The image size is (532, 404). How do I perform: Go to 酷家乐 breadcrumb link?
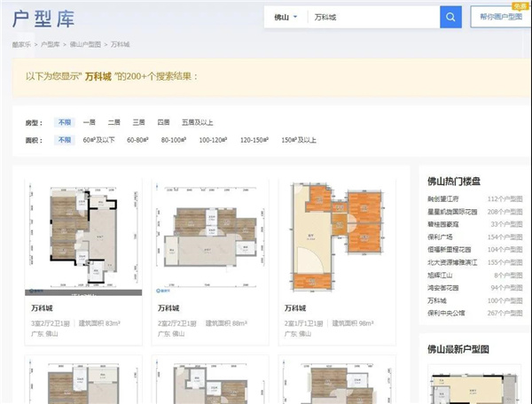[x=21, y=44]
